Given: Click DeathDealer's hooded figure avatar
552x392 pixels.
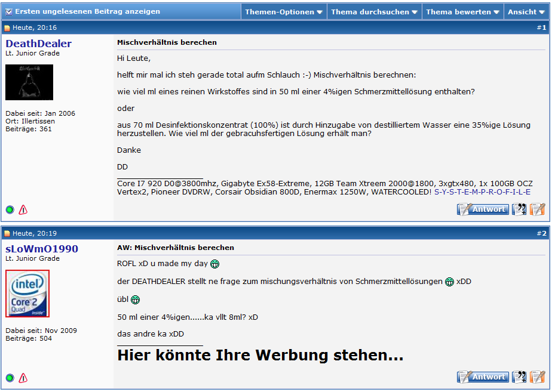Looking at the screenshot, I should pyautogui.click(x=29, y=82).
